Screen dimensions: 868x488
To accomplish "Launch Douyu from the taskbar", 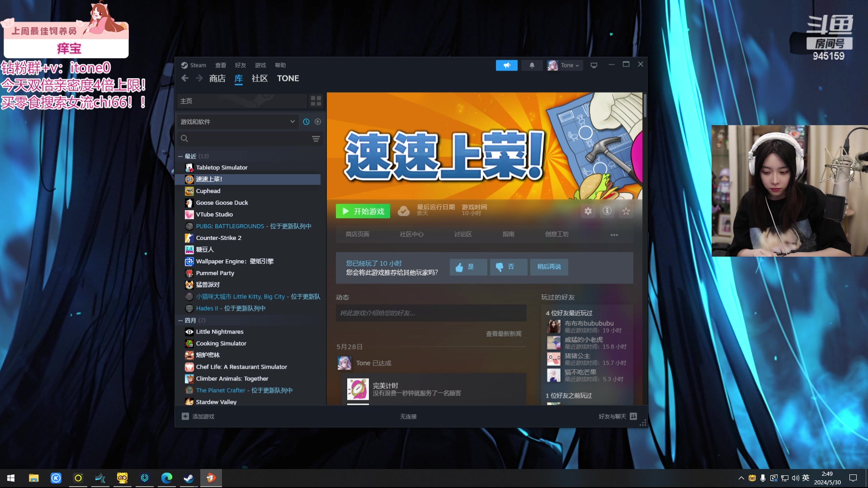I will [211, 478].
